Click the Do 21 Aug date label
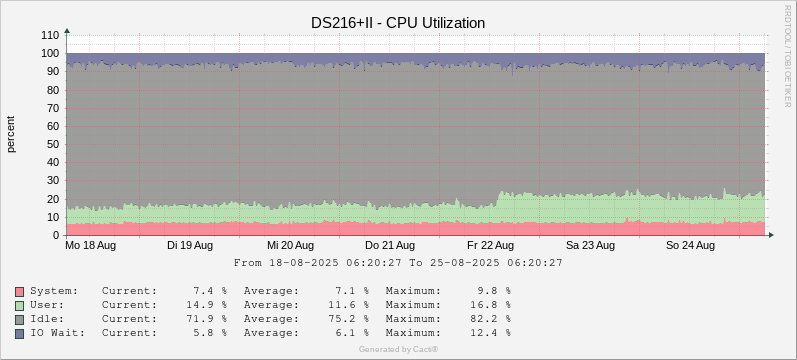The image size is (797, 360). (390, 246)
